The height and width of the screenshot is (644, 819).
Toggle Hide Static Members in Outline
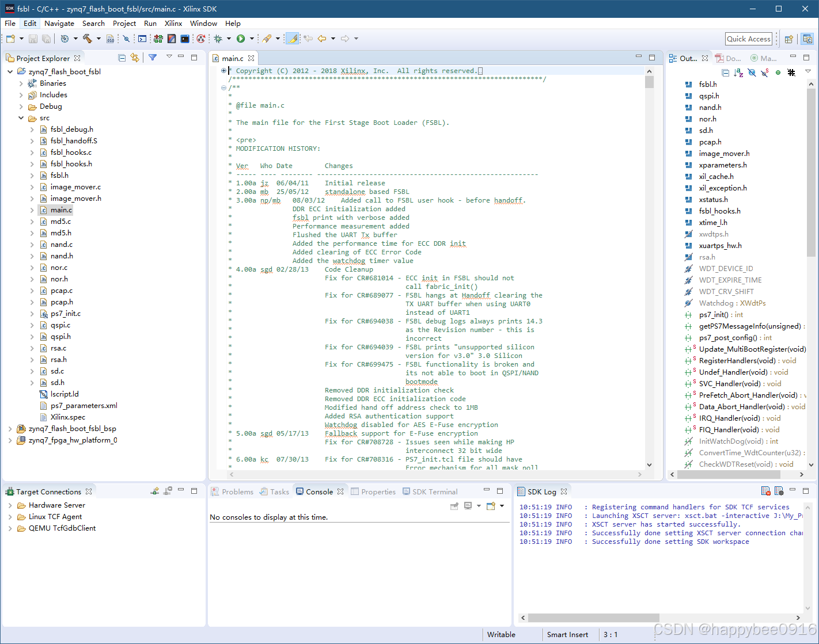(765, 73)
